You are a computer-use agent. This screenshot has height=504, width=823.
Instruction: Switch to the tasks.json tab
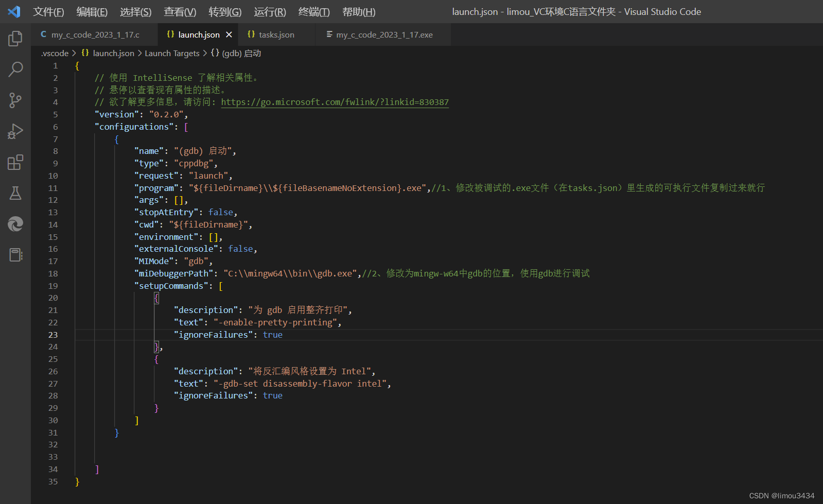click(276, 34)
